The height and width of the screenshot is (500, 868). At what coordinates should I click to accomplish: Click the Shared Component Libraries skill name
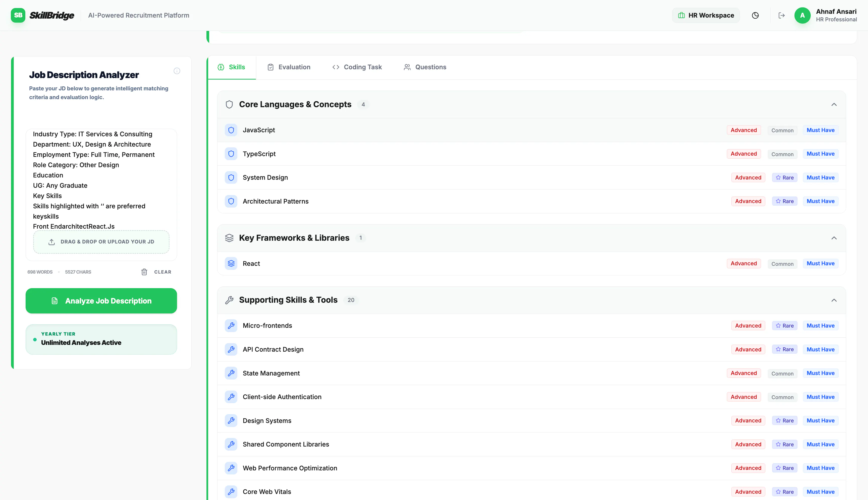click(286, 444)
